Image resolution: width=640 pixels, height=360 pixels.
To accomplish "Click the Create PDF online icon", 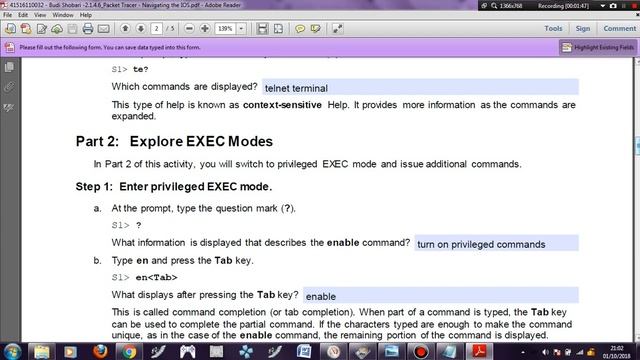I will click(26, 29).
